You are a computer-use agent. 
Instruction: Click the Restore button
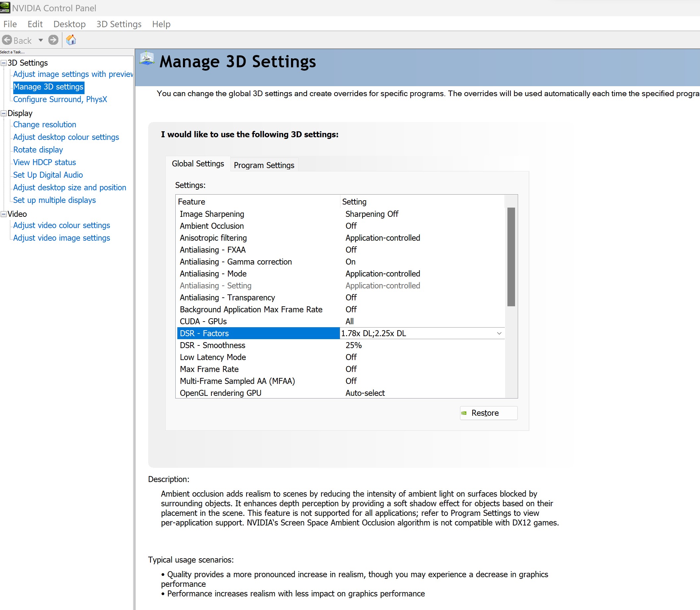point(488,413)
